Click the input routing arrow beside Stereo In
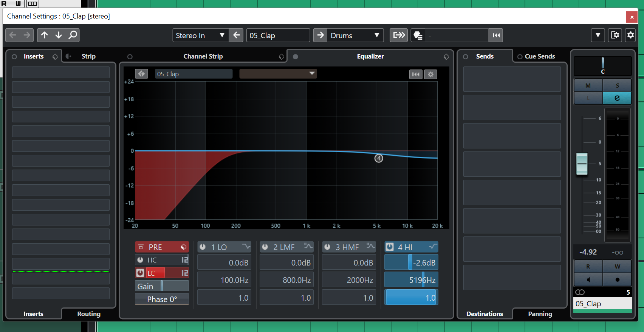The width and height of the screenshot is (644, 332). click(x=236, y=35)
